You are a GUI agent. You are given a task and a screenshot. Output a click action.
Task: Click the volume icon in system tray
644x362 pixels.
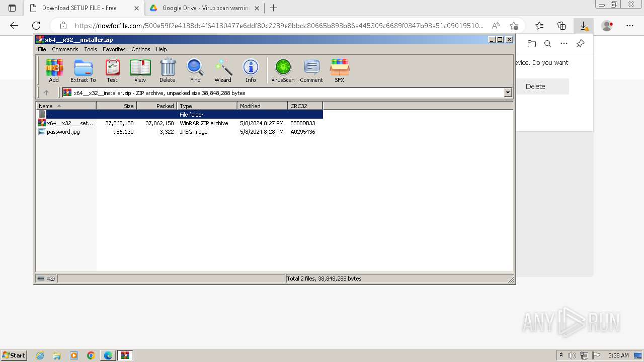pos(572,355)
